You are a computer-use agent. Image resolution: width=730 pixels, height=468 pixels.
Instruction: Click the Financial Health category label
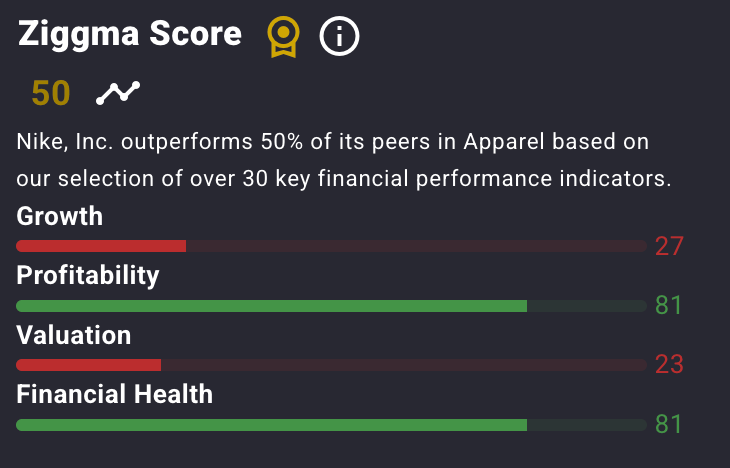[115, 394]
